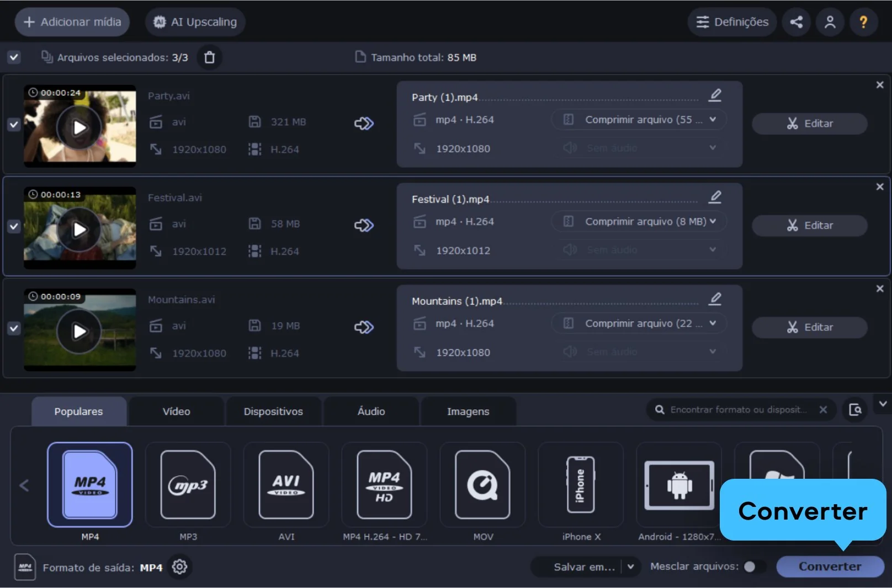Uncheck the Festival.avi file checkbox
The image size is (892, 588).
click(14, 226)
